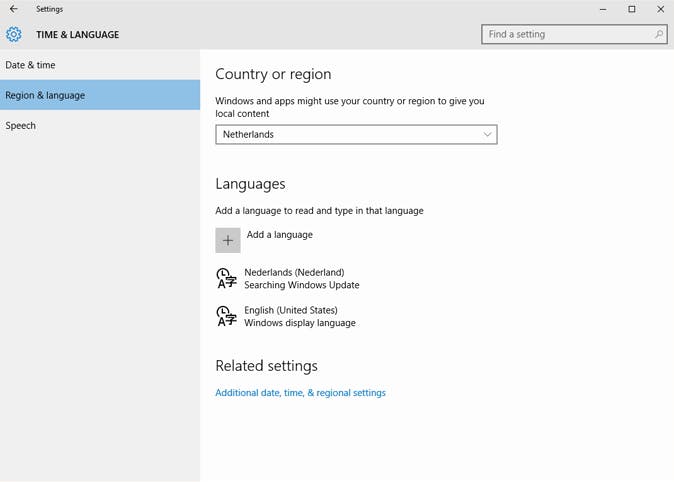This screenshot has height=482, width=674.
Task: Click the Related settings heading
Action: (267, 366)
